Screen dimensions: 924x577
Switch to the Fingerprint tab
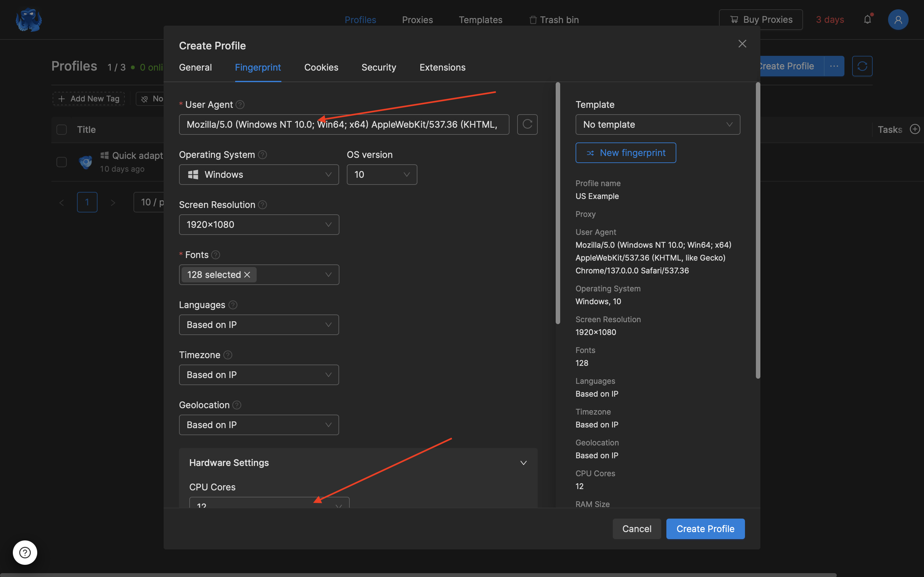[258, 67]
